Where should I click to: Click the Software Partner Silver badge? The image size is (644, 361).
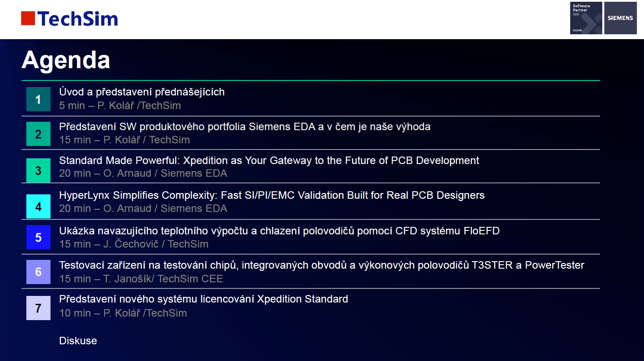click(586, 18)
